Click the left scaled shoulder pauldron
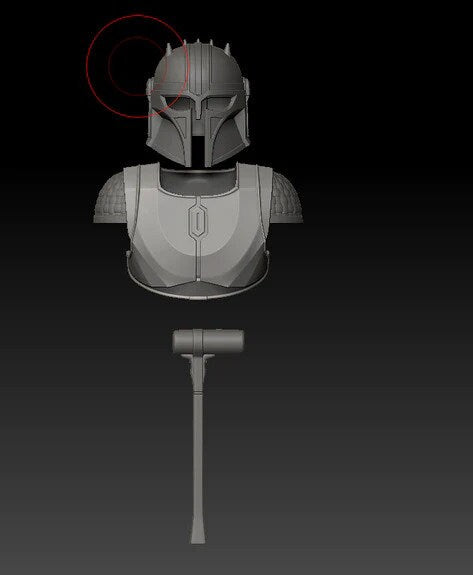The width and height of the screenshot is (473, 575). pos(109,199)
